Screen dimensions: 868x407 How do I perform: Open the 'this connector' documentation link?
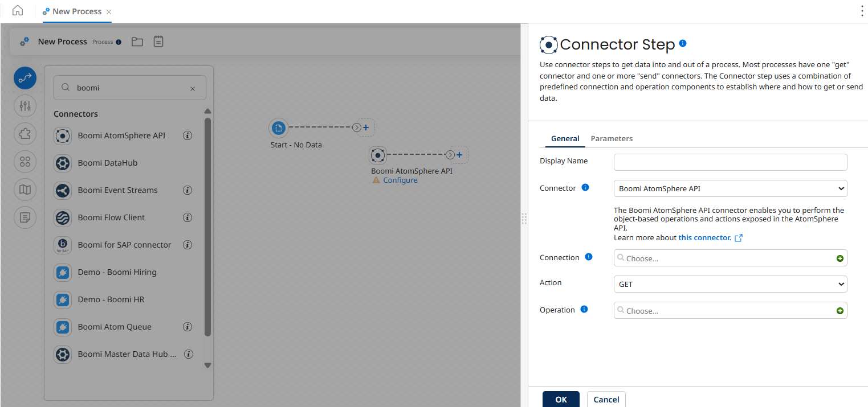(706, 237)
